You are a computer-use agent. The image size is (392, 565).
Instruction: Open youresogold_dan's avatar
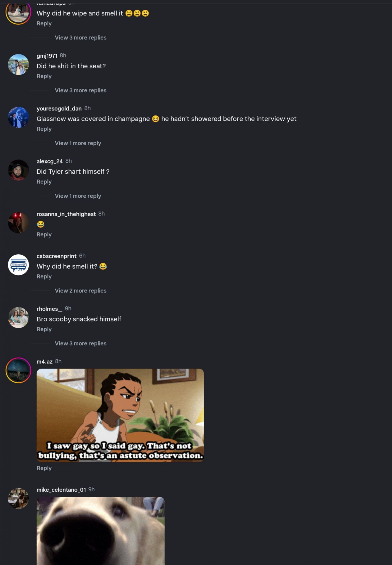18,117
